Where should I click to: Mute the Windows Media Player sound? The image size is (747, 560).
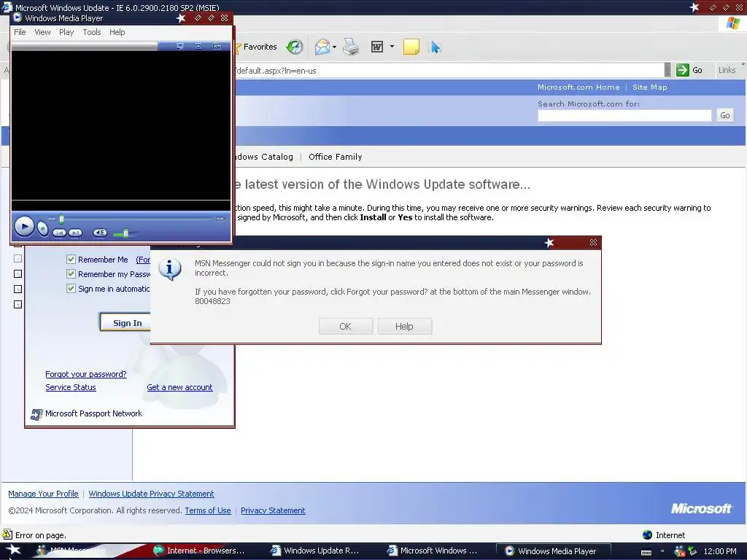coord(99,233)
